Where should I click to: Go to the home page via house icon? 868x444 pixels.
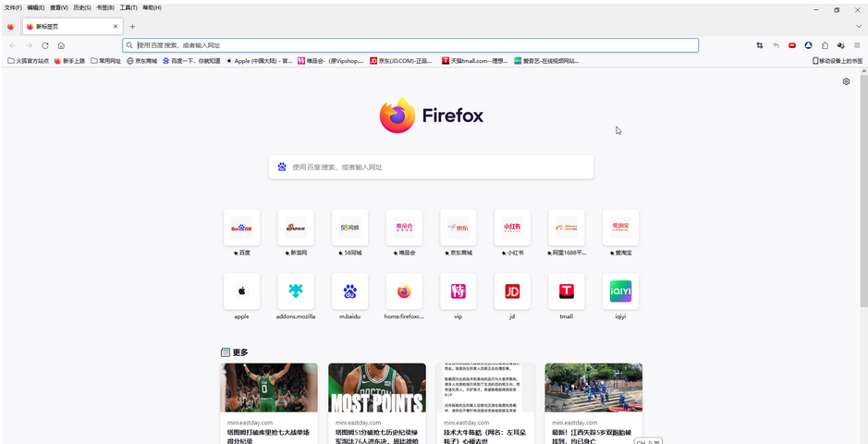pos(61,45)
